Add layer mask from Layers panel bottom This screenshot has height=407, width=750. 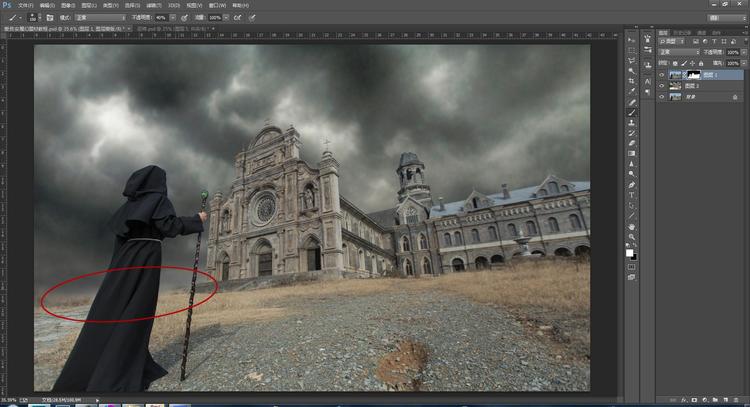pos(694,400)
